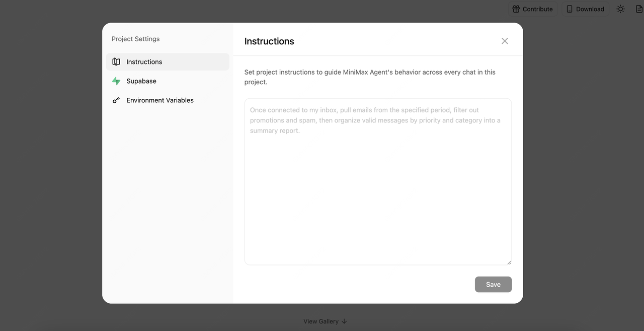Click the Instructions heading in the dialog
Viewport: 644px width, 331px height.
pos(269,41)
